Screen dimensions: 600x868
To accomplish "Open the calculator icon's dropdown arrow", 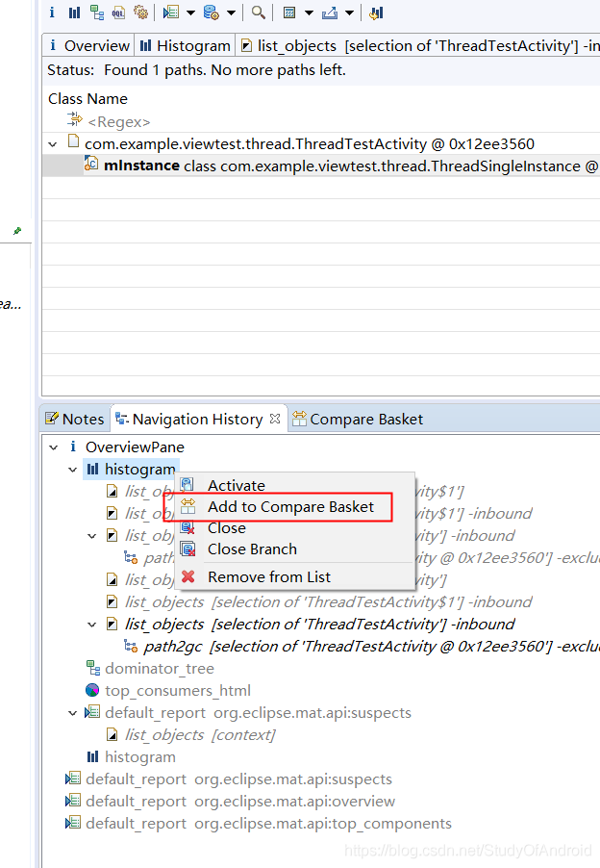I will [x=309, y=13].
